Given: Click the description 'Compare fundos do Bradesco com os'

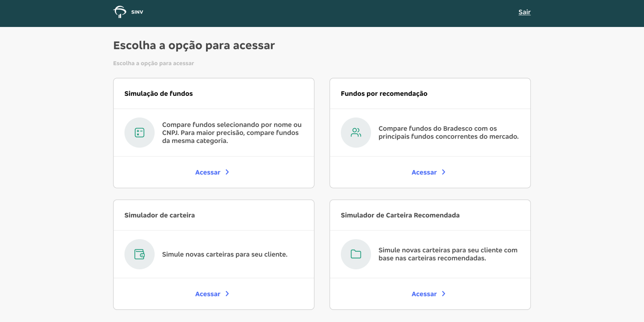Looking at the screenshot, I should (x=448, y=132).
